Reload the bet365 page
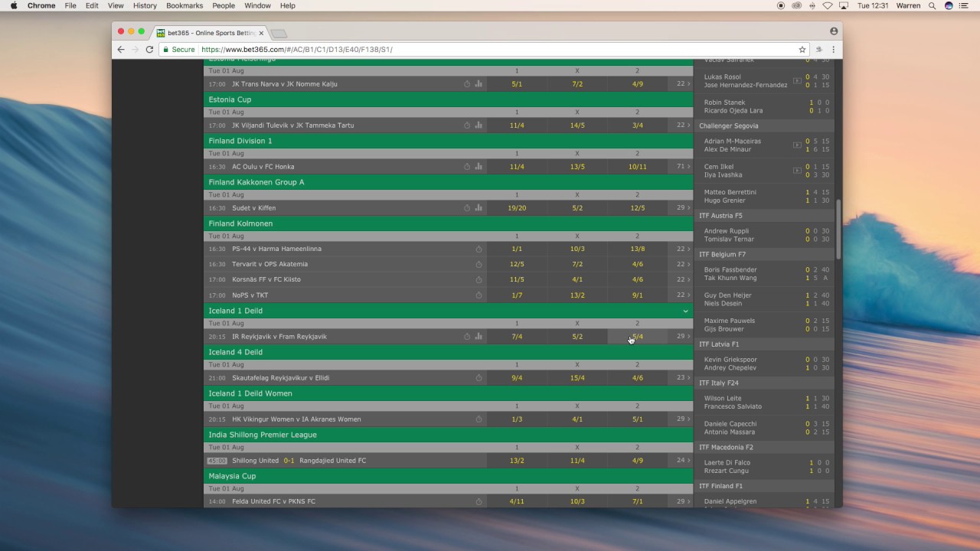This screenshot has width=980, height=551. tap(149, 50)
